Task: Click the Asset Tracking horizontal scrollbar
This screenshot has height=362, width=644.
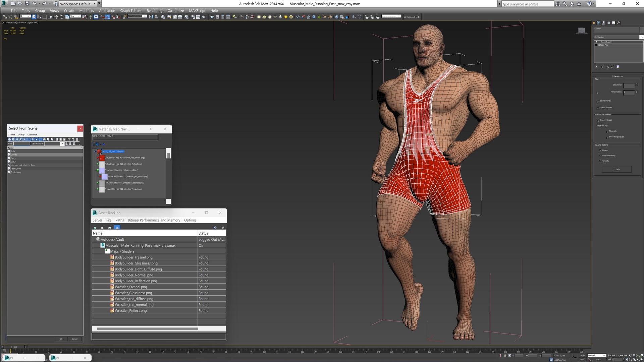Action: point(147,329)
